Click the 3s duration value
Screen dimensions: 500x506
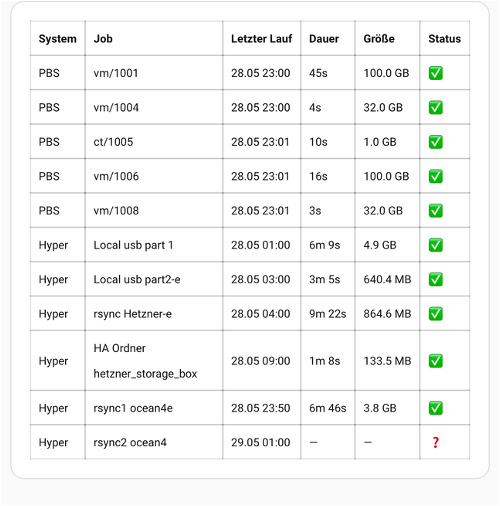pos(315,211)
